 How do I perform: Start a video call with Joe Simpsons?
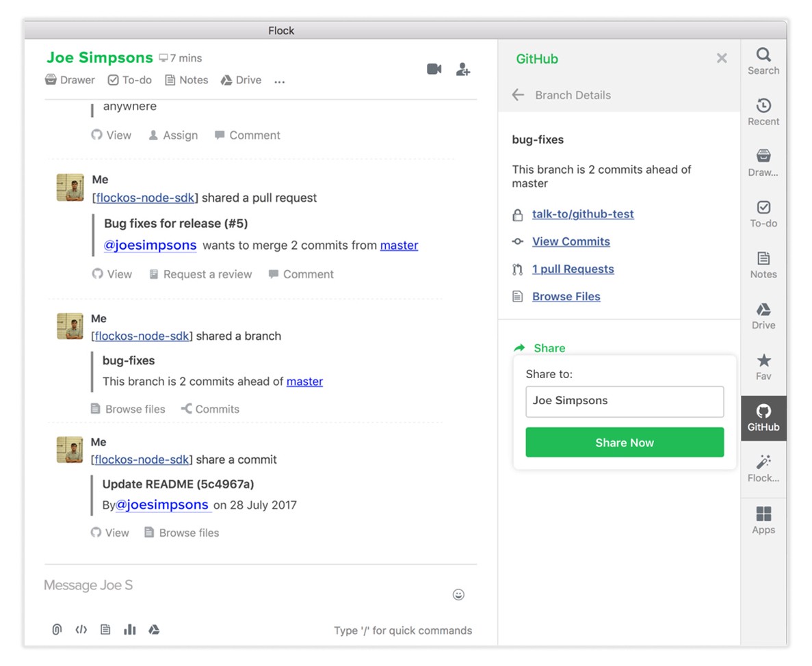pos(434,69)
